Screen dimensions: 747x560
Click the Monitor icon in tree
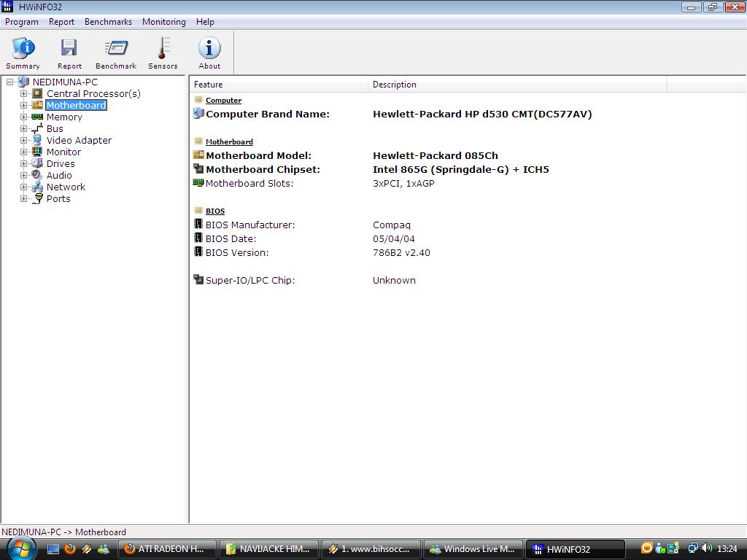37,152
